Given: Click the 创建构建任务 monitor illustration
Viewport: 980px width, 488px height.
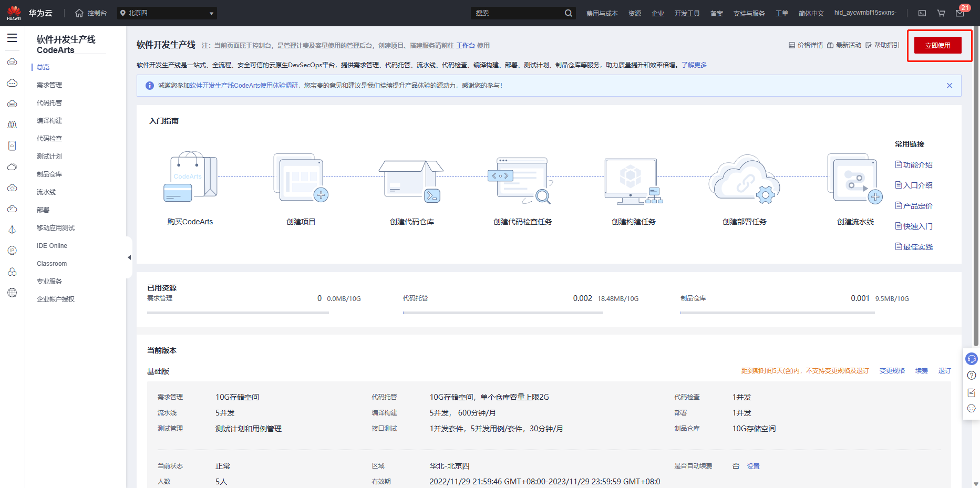Looking at the screenshot, I should coord(634,181).
